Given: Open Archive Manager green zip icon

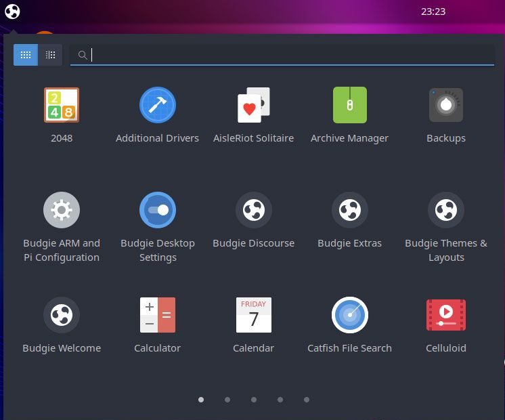Looking at the screenshot, I should click(350, 105).
